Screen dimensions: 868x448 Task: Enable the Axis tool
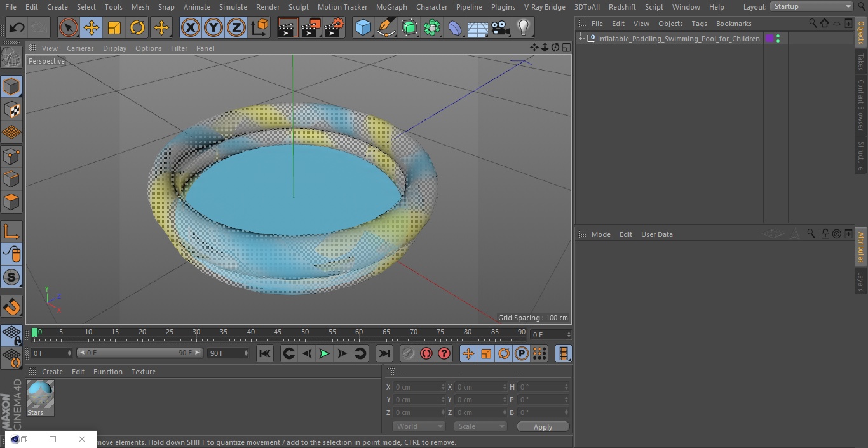pos(11,232)
